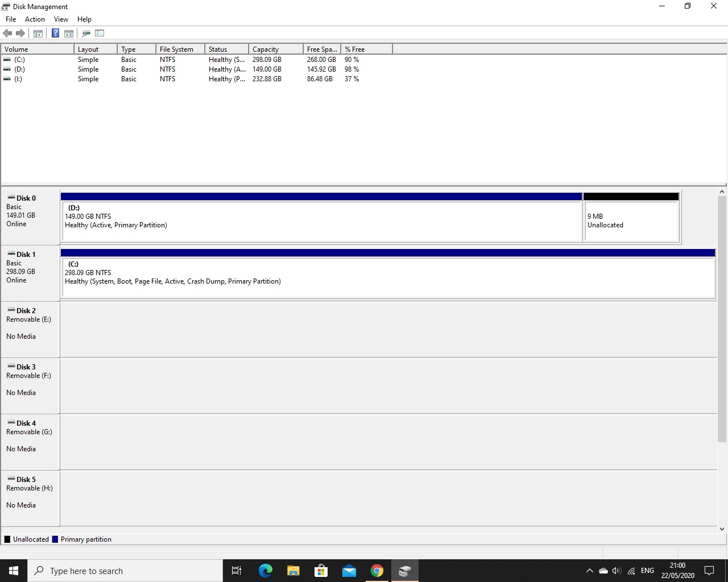Toggle the Show/Hide Console Tree toolbar icon
The width and height of the screenshot is (728, 582).
[x=38, y=34]
